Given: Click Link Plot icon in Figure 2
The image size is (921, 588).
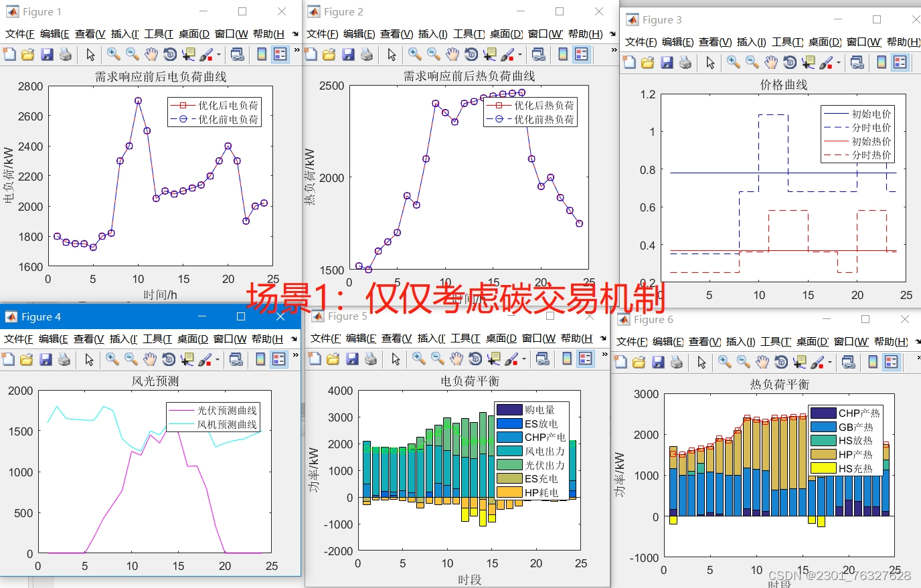Looking at the screenshot, I should pos(538,54).
